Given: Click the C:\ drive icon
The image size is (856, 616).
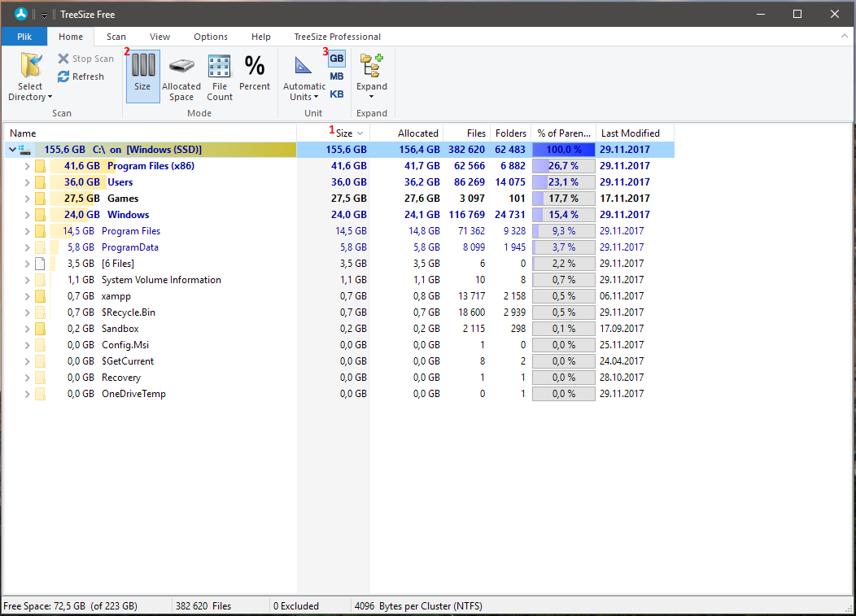Looking at the screenshot, I should tap(24, 150).
